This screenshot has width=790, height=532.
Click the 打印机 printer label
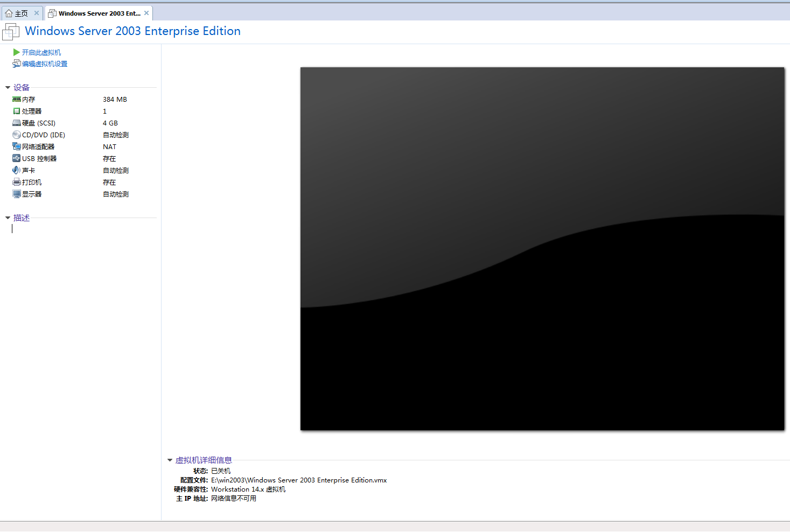[x=32, y=182]
